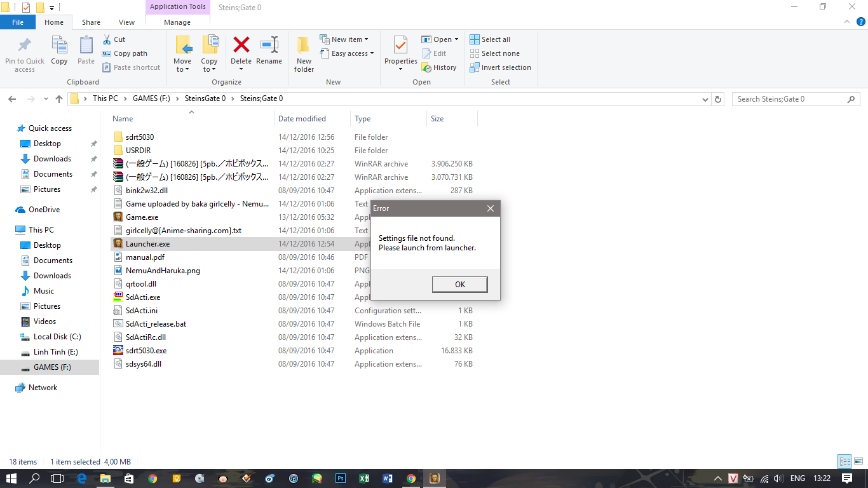The width and height of the screenshot is (868, 488).
Task: Click the Search Steins;Gate 0 field
Action: pos(796,99)
